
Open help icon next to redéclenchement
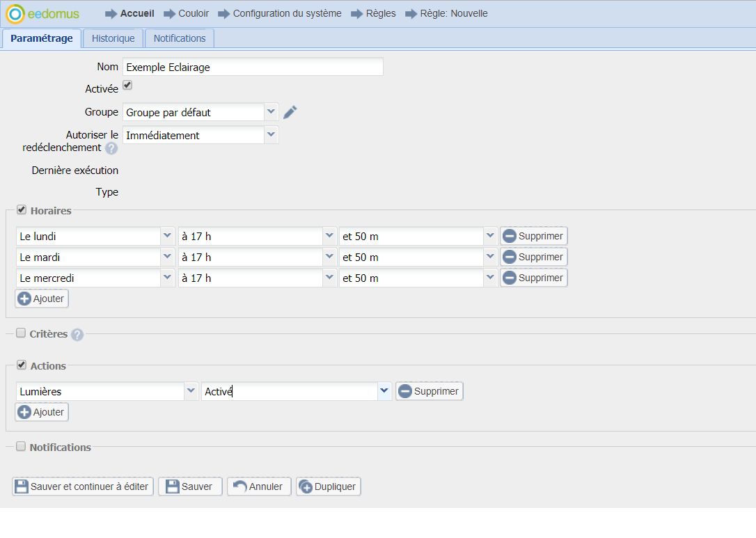coord(111,148)
